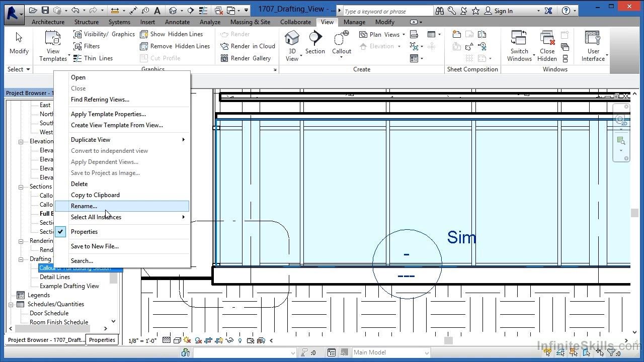Click the Save icon in quick access toolbar
The width and height of the screenshot is (644, 362).
[x=45, y=11]
